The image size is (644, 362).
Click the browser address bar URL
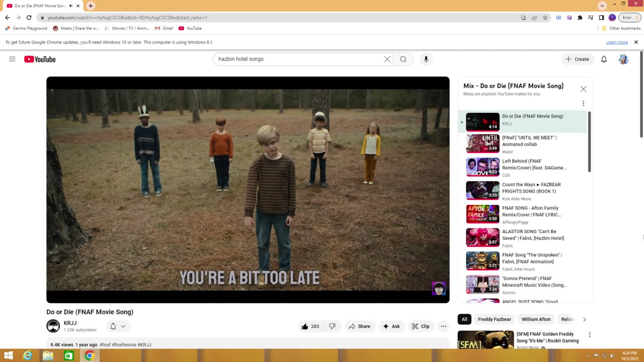(127, 18)
